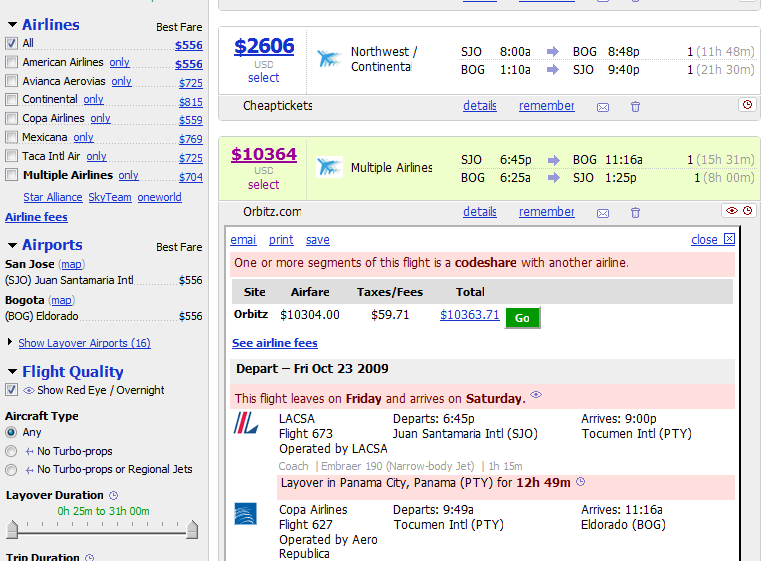Open details for the Orbitz.com result
Viewport: 769px width, 561px height.
480,211
